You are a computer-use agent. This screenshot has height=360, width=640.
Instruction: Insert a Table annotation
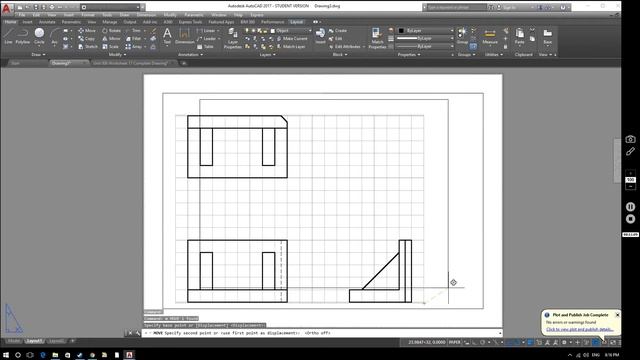(x=205, y=47)
